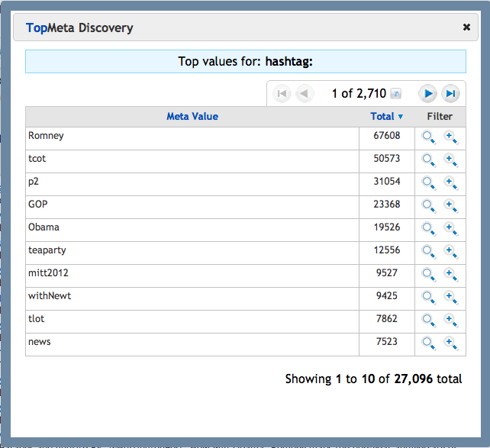
Task: Add-filter plus magnifier for Romney row
Action: 451,137
